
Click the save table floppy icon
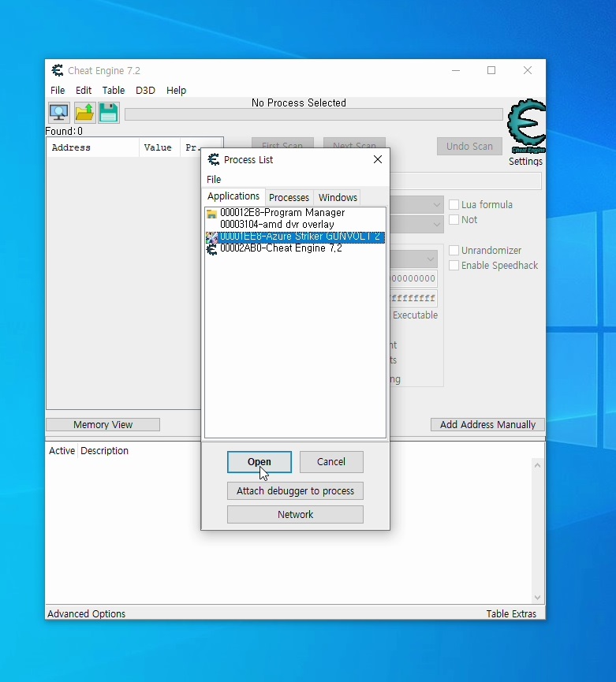coord(108,113)
